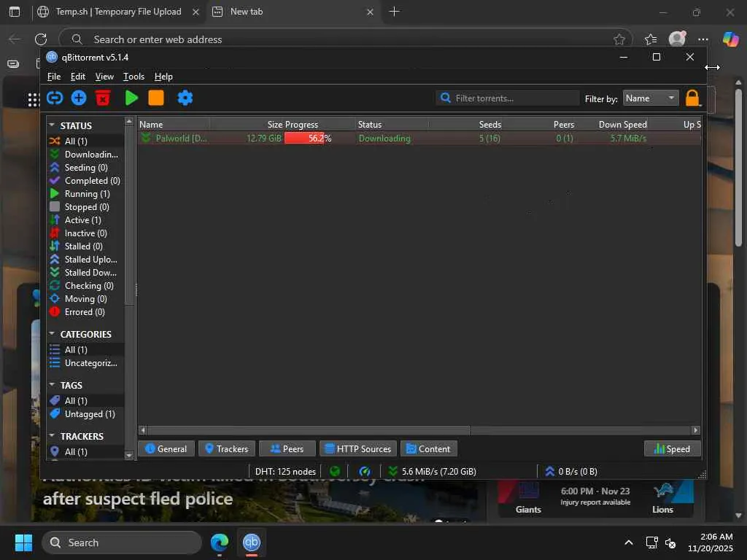Click the orange Stop torrent icon
747x560 pixels.
click(156, 98)
